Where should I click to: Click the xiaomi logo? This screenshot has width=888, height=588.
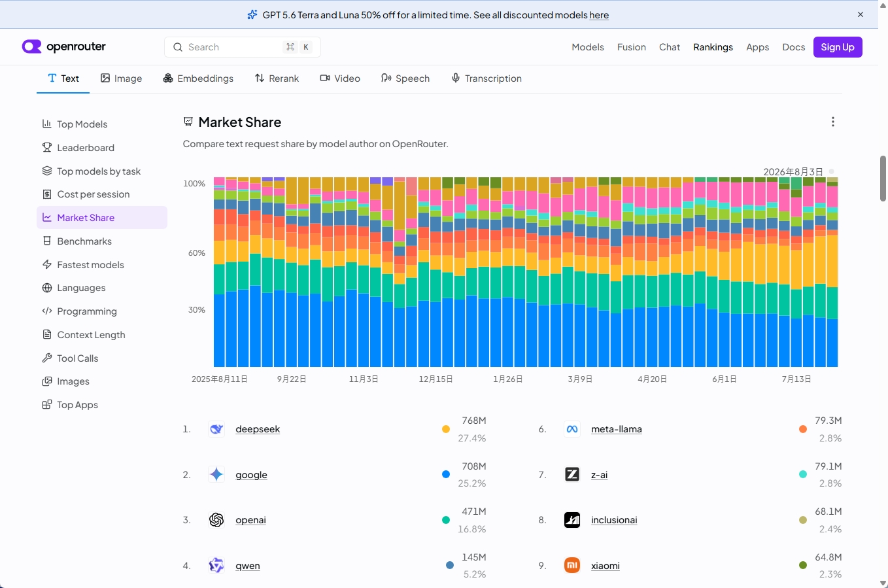572,565
